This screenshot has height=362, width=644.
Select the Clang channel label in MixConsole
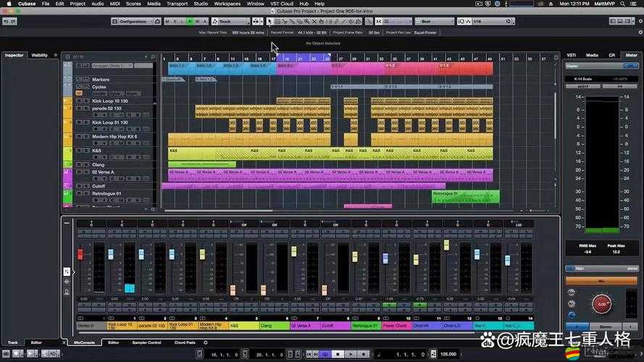[275, 326]
